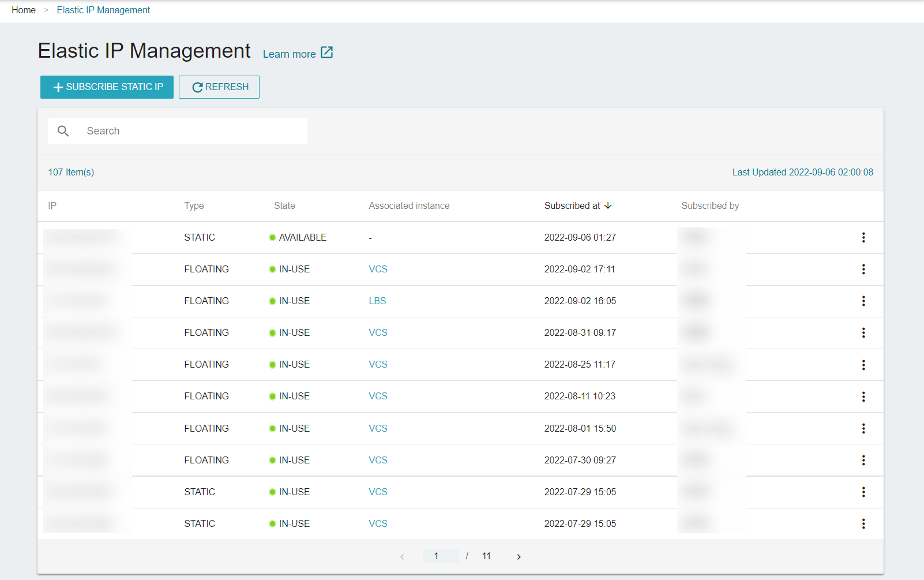Open VCS instance from 2022-07-30 09:27 row
The image size is (924, 580).
point(378,460)
